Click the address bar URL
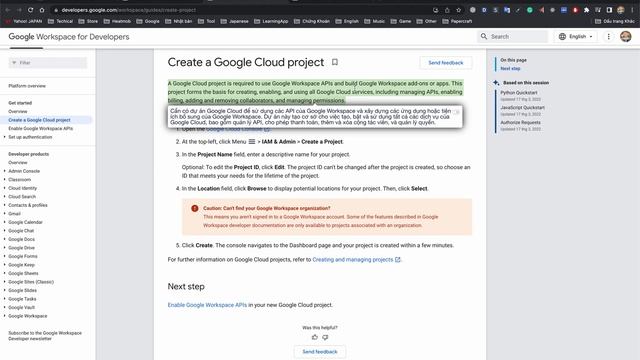The width and height of the screenshot is (640, 360). click(129, 10)
